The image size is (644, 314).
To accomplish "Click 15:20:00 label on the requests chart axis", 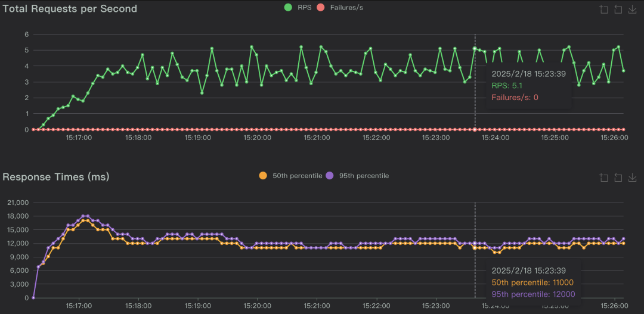I will point(257,138).
